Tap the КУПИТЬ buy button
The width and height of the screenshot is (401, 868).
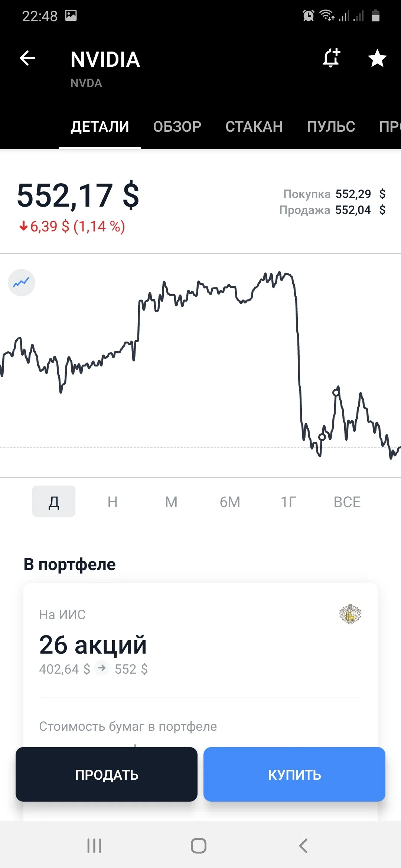tap(294, 774)
